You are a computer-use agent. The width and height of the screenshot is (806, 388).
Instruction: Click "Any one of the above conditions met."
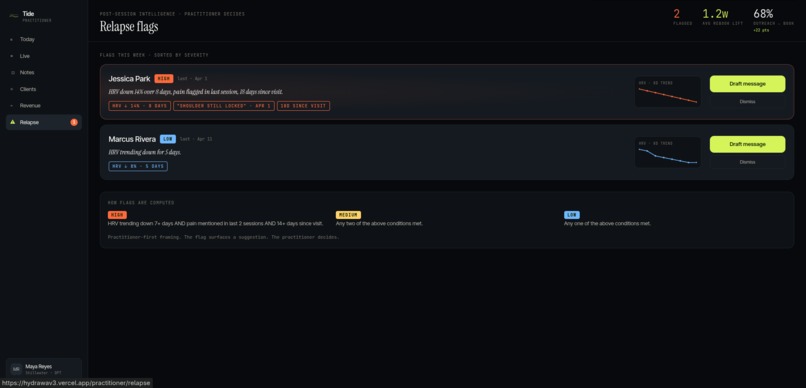pos(607,224)
